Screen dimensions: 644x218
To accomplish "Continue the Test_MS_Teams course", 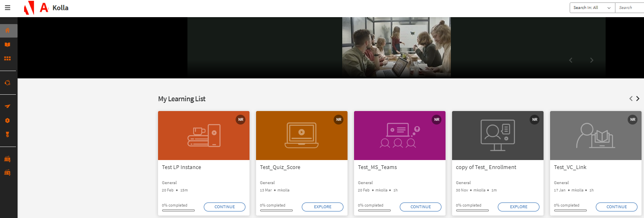I will point(420,207).
